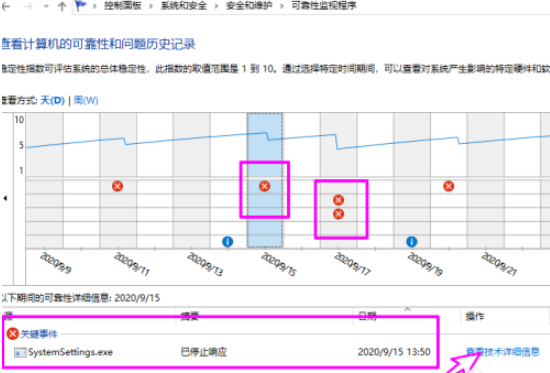Click the forward navigation arrow
This screenshot has height=373, width=550.
27,6
